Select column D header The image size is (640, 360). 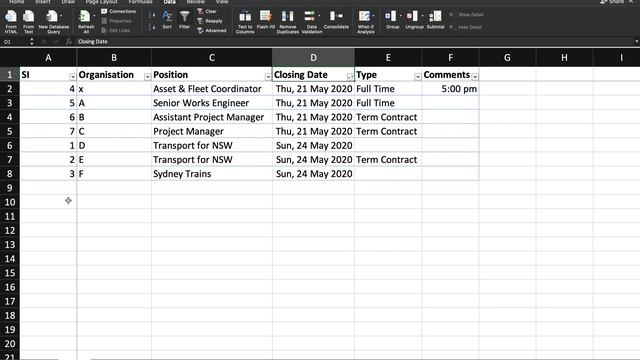(313, 58)
